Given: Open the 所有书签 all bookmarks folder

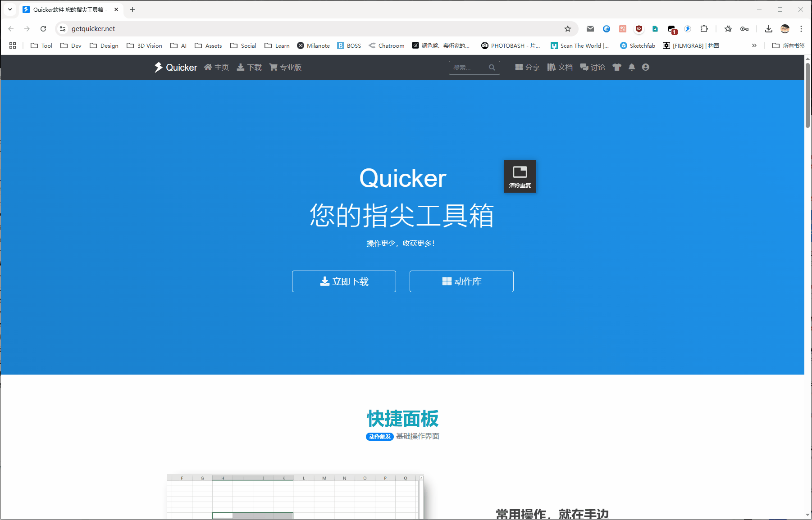Looking at the screenshot, I should coord(789,45).
